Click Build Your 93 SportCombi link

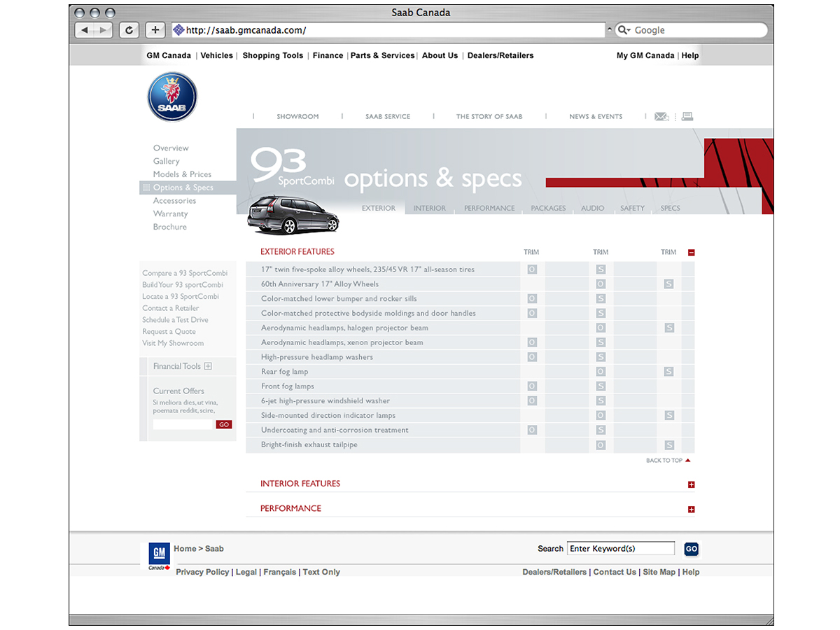(x=183, y=285)
